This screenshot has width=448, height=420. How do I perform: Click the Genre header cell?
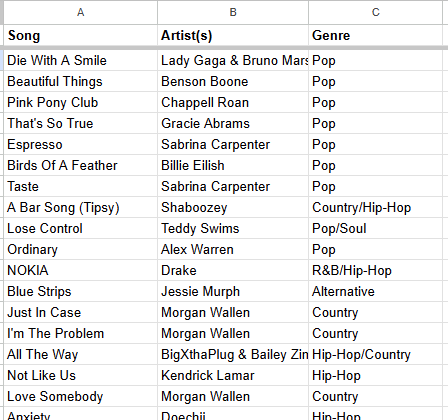(376, 35)
